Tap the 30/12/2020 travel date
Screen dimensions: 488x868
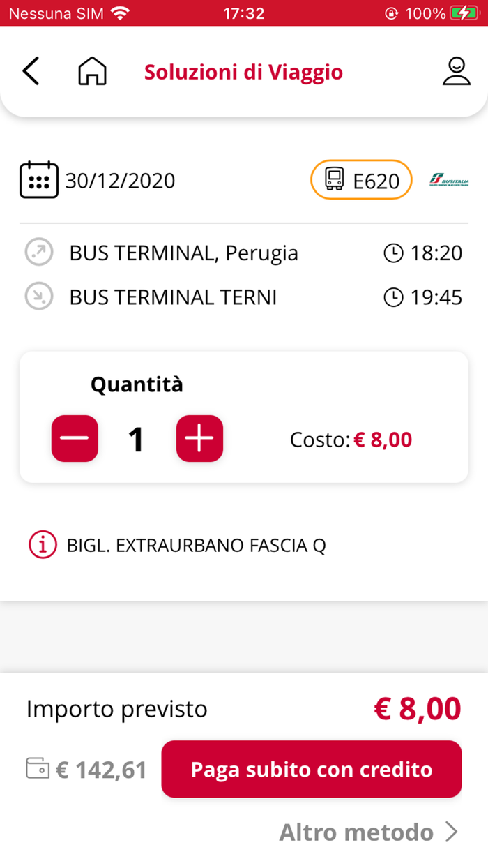(x=120, y=181)
